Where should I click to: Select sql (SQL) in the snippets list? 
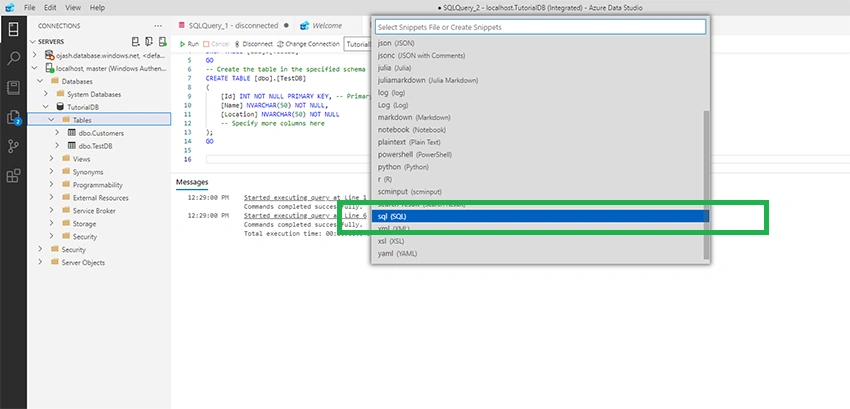coord(540,216)
